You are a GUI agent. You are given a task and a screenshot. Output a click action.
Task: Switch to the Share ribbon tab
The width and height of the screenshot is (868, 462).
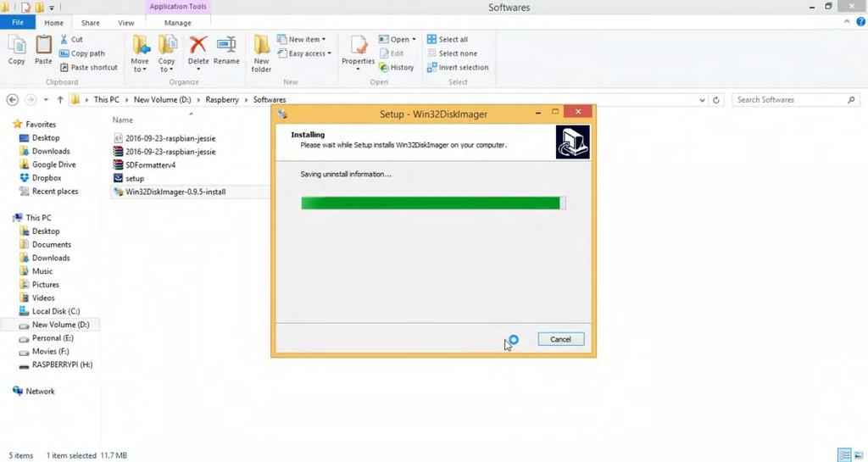click(x=90, y=23)
